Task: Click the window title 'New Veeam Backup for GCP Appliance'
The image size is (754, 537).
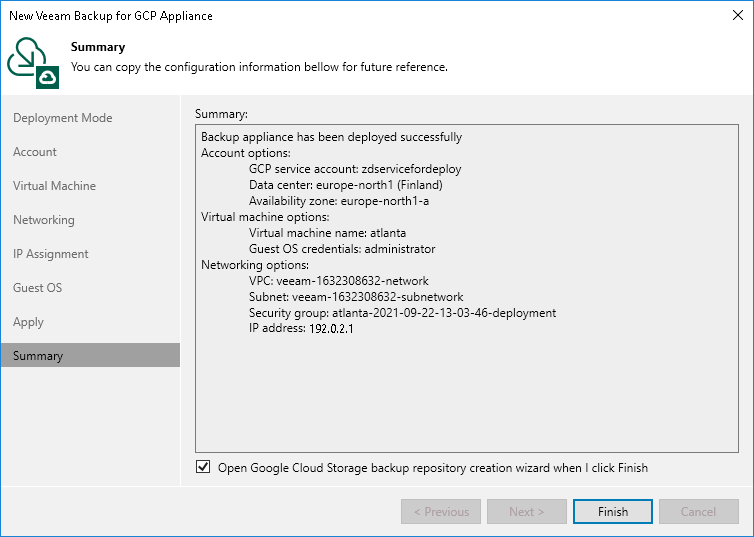Action: click(111, 16)
